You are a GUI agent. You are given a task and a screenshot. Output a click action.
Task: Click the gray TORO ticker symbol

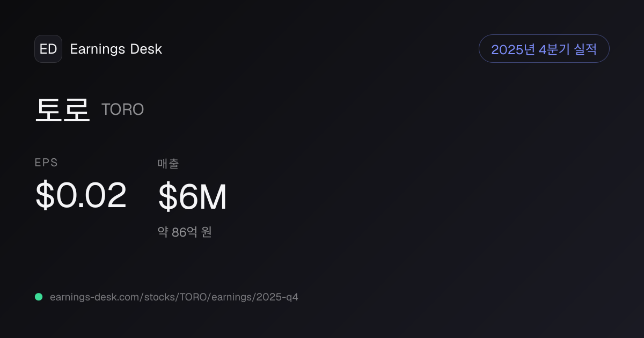coord(122,110)
